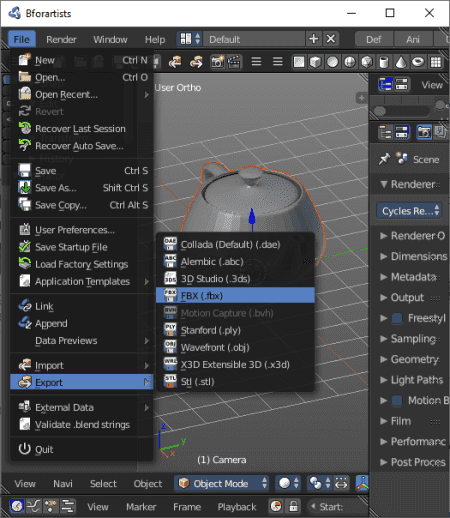Image resolution: width=450 pixels, height=518 pixels.
Task: Pick 3D Studio (.3ds) export format
Action: (x=235, y=279)
